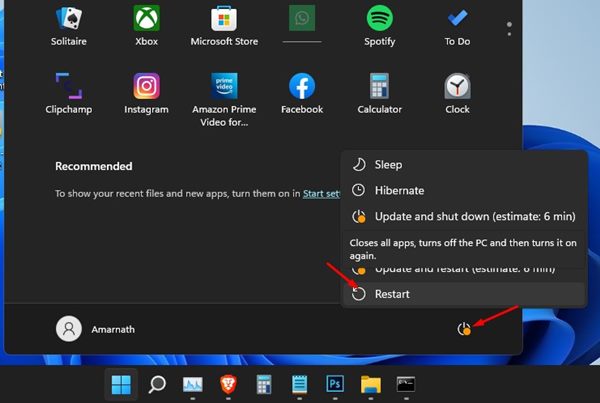This screenshot has height=403, width=600.
Task: Click the Recommended section heading
Action: coord(94,166)
